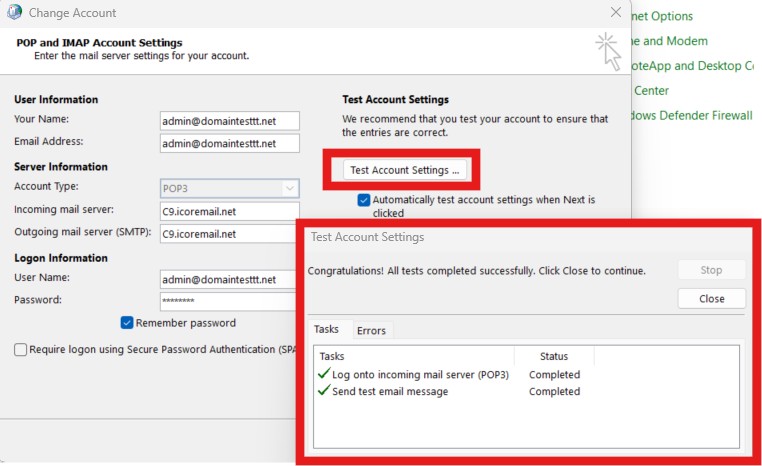Open the Windows Defender Firewall link
The width and height of the screenshot is (762, 466).
tap(690, 116)
